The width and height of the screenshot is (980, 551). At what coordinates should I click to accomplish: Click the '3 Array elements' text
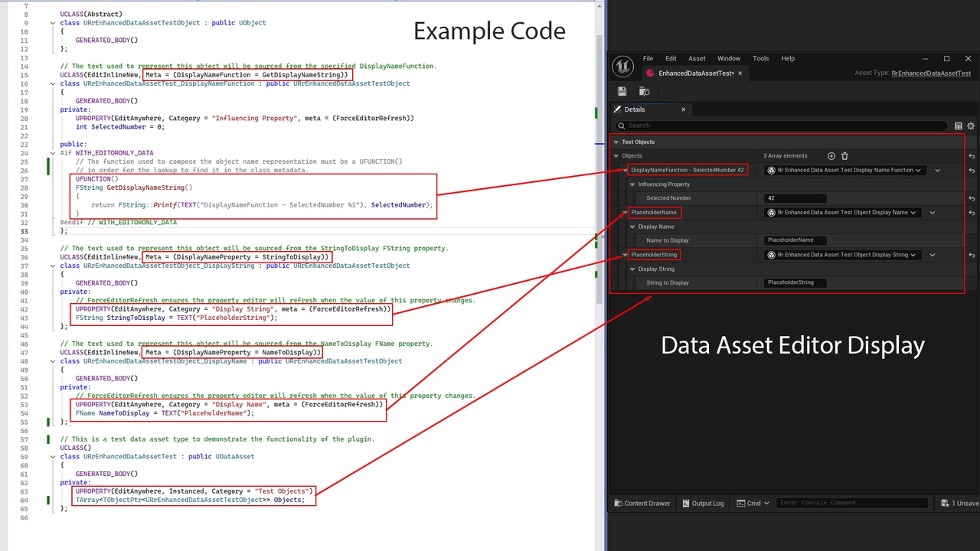tap(785, 156)
